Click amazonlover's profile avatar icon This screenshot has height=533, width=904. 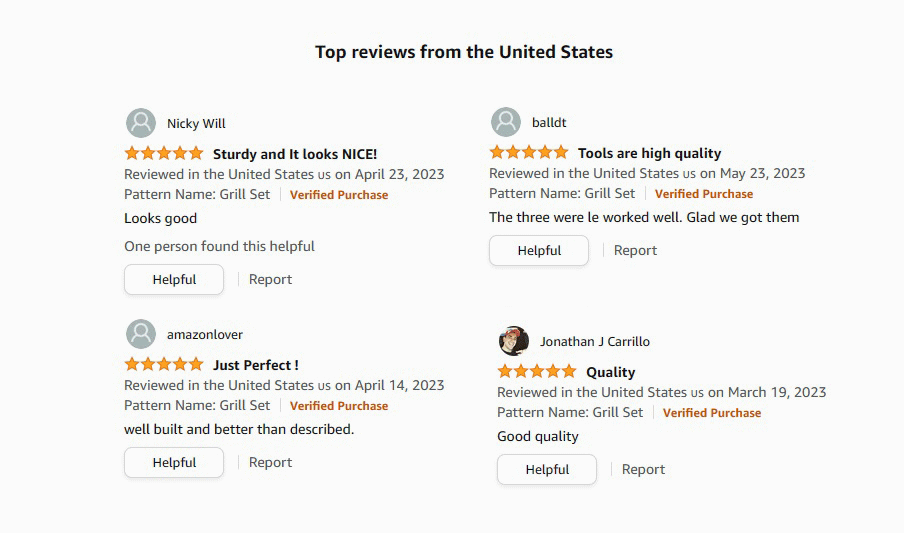click(x=141, y=334)
